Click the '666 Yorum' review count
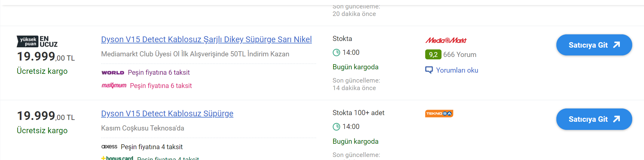Image resolution: width=644 pixels, height=160 pixels. [x=460, y=55]
